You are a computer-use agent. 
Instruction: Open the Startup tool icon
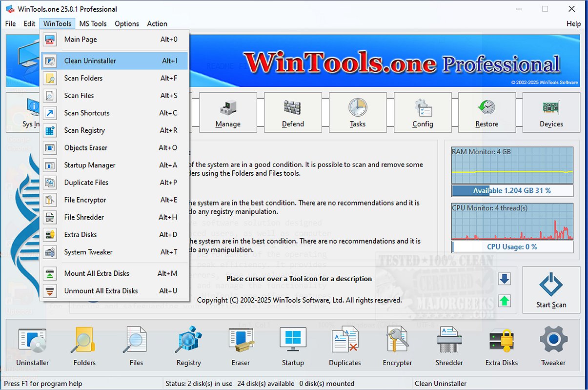point(293,346)
